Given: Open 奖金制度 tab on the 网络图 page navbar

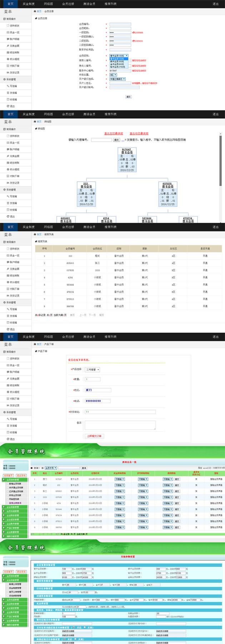Looking at the screenshot, I should (29, 114).
